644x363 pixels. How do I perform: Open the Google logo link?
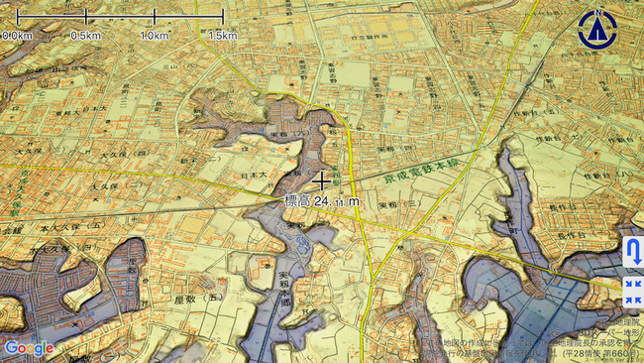pos(29,348)
